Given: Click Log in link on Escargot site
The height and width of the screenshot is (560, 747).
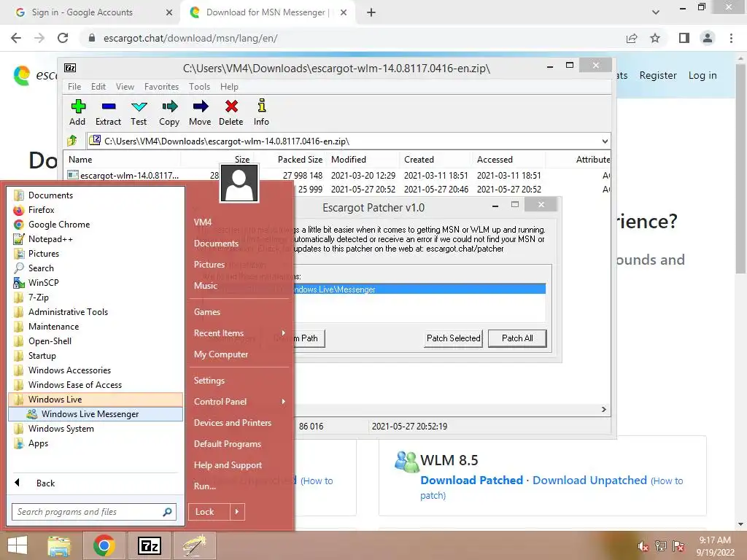Looking at the screenshot, I should (703, 75).
